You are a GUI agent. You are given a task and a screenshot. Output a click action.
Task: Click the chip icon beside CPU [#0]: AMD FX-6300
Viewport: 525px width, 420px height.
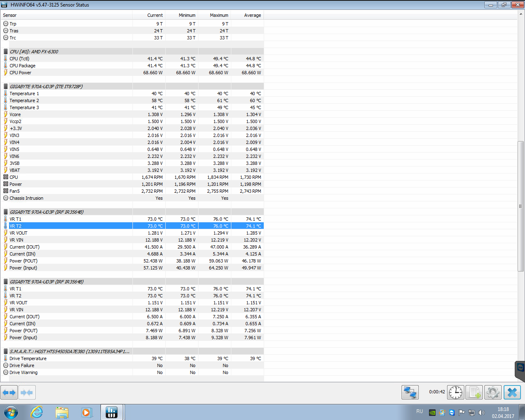coord(6,52)
